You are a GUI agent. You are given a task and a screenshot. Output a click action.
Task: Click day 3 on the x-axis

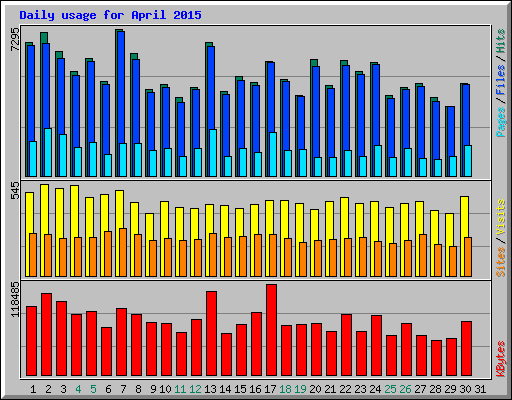pos(63,389)
